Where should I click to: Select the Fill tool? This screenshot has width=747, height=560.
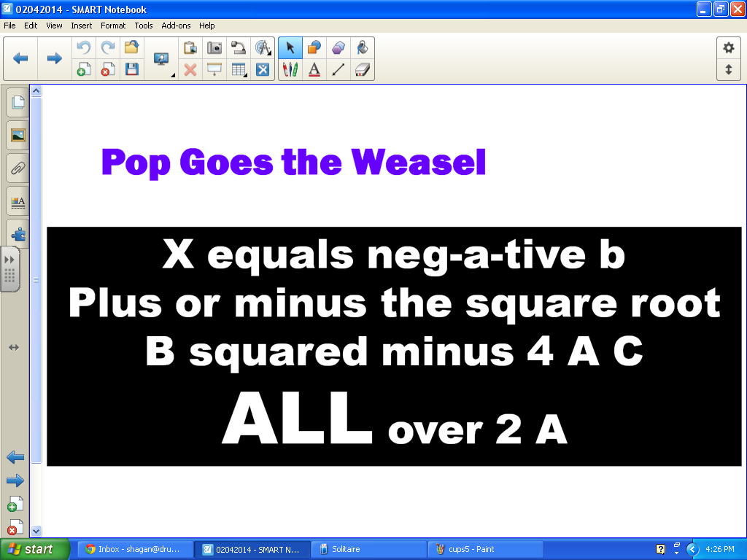coord(363,47)
